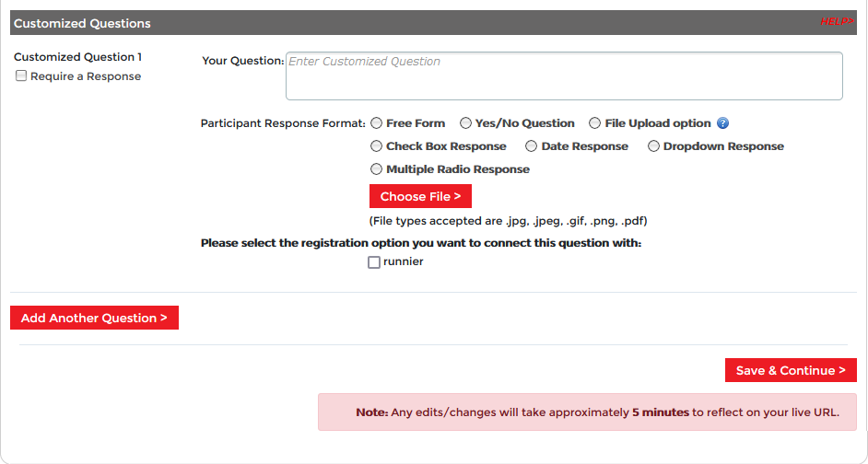The width and height of the screenshot is (868, 464).
Task: Select the File Upload option radio button
Action: coord(595,123)
